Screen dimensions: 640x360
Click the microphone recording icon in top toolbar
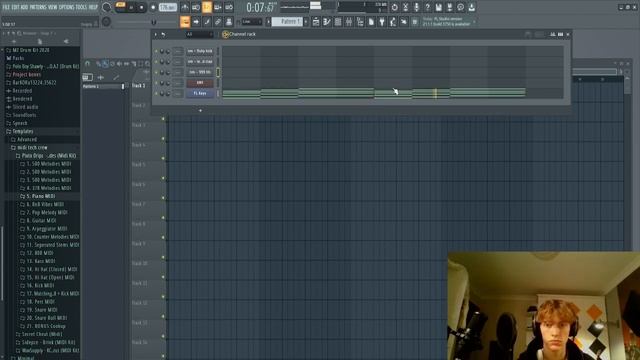416,7
